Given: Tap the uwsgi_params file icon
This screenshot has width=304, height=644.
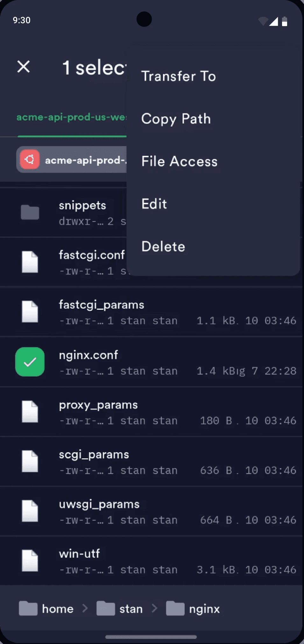Looking at the screenshot, I should (x=30, y=511).
